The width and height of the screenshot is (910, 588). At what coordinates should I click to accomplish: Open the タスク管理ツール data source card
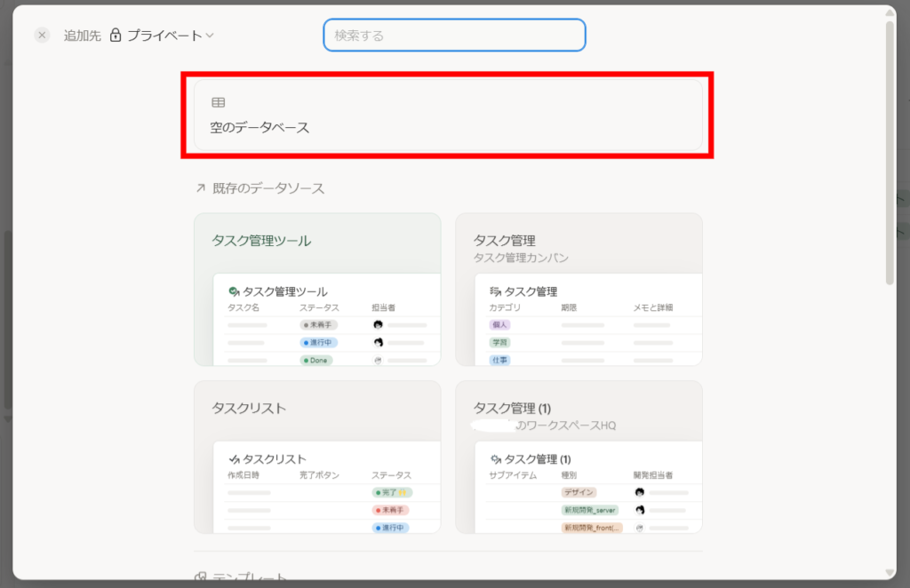317,290
